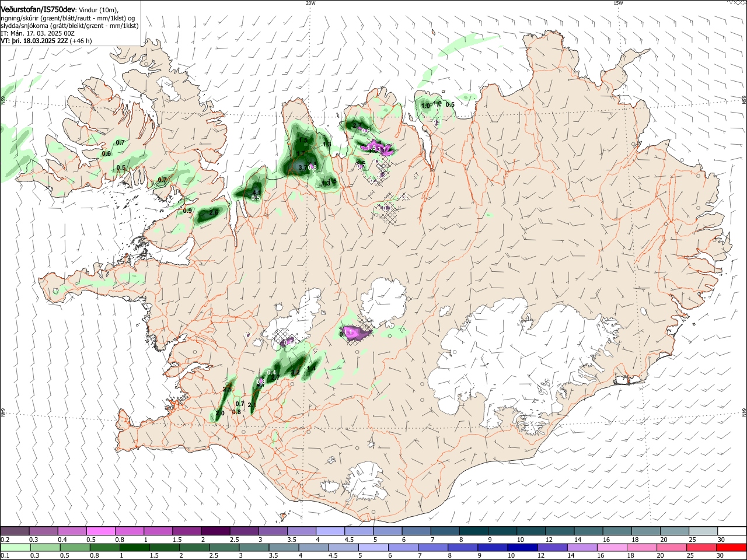747x560 pixels.
Task: Click the 15W longitude label
Action: click(x=618, y=3)
